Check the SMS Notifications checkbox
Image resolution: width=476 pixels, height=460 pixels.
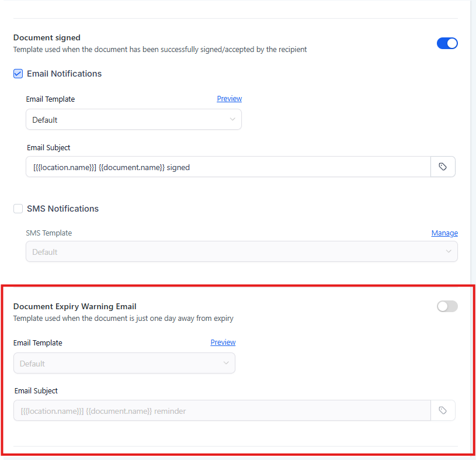coord(18,209)
